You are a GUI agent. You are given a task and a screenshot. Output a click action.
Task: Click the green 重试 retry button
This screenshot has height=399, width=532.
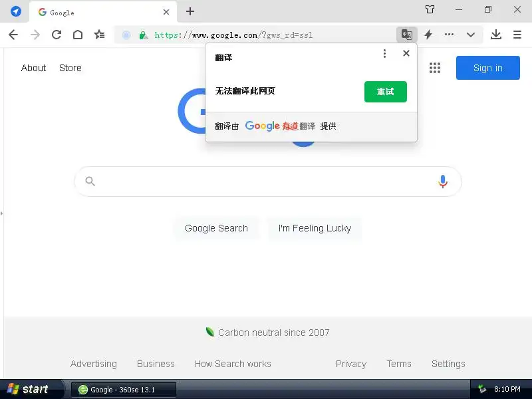(x=386, y=92)
